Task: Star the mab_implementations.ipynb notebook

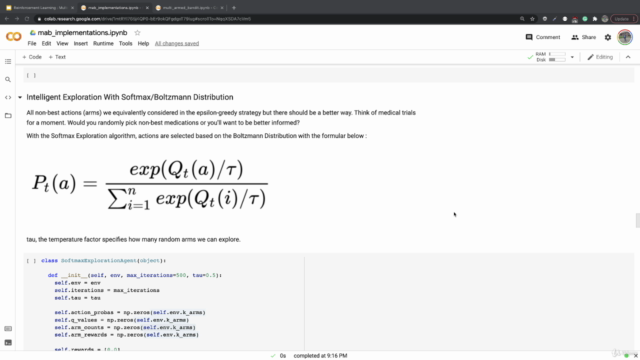Action: coord(137,33)
